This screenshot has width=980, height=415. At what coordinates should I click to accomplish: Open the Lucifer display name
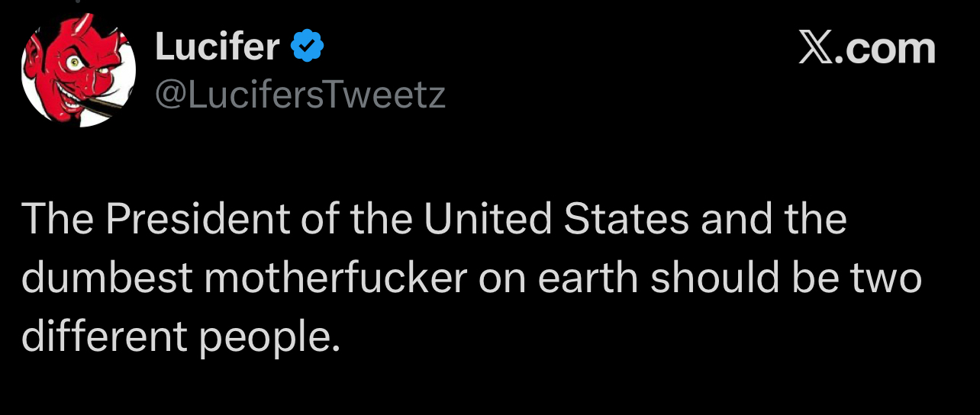217,47
